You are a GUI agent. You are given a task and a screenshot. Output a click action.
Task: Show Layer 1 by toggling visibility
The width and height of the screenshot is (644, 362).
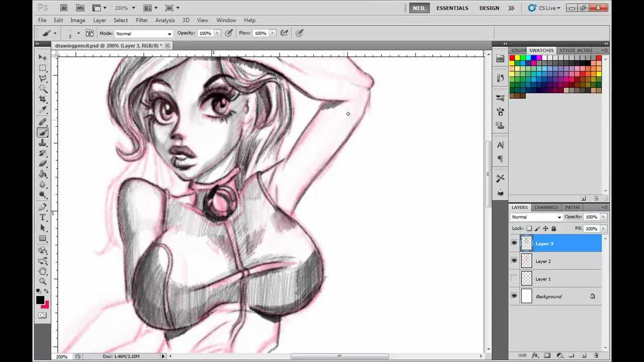coord(514,279)
